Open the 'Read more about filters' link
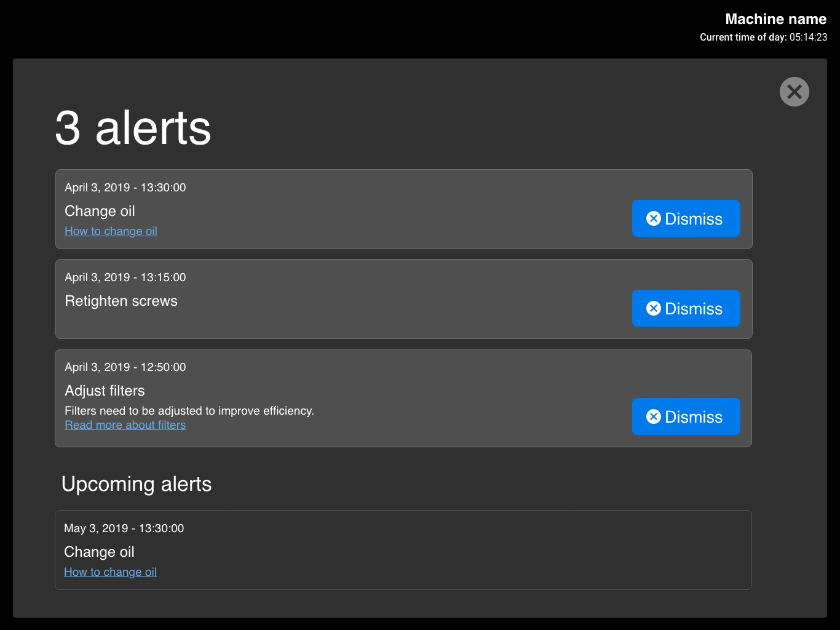The image size is (840, 630). click(x=125, y=425)
